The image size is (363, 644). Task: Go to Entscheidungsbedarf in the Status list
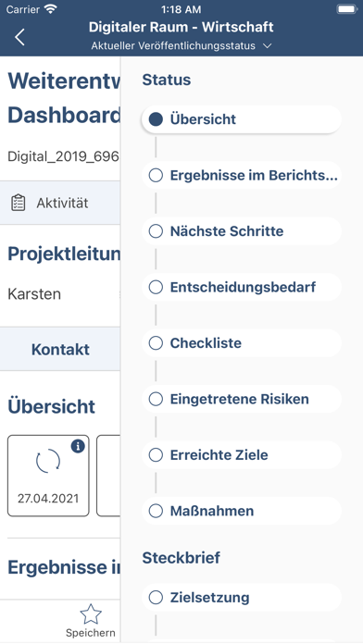click(242, 287)
